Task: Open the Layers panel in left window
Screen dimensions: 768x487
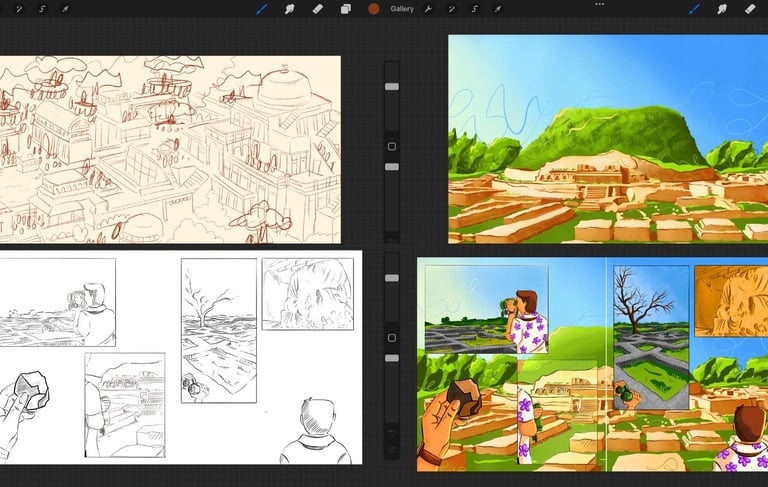Action: (346, 9)
